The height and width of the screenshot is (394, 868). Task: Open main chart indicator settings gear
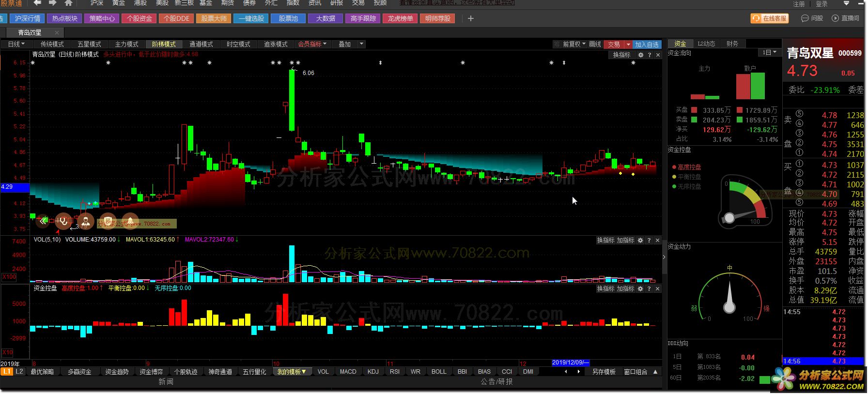(641, 55)
